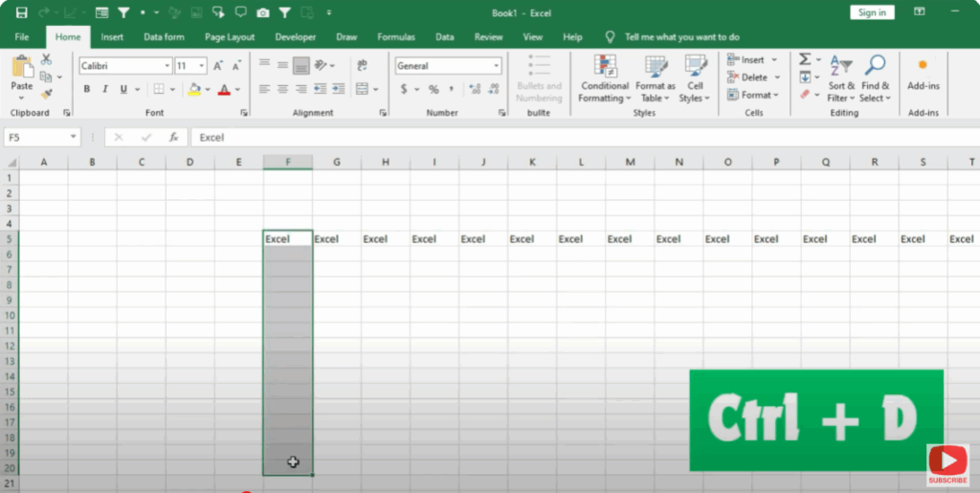This screenshot has width=980, height=493.
Task: Click the AutoSum sigma icon
Action: click(x=805, y=59)
